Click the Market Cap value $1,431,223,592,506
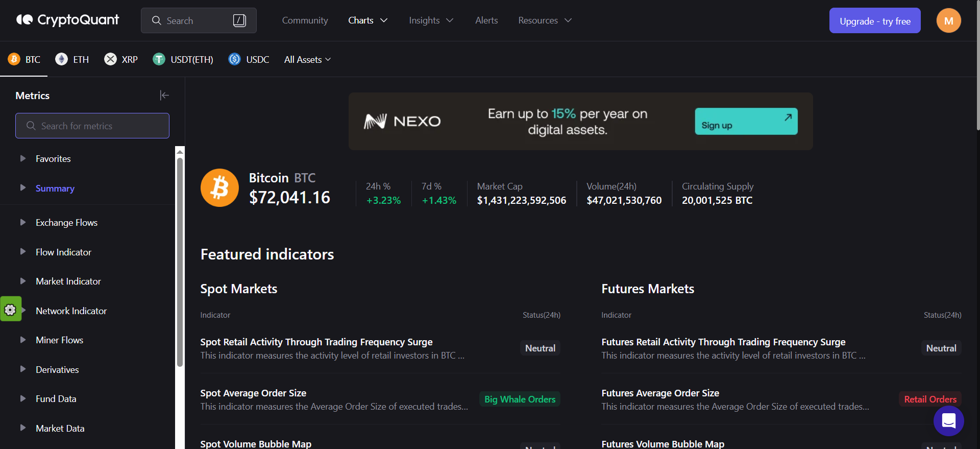The width and height of the screenshot is (980, 449). point(522,200)
